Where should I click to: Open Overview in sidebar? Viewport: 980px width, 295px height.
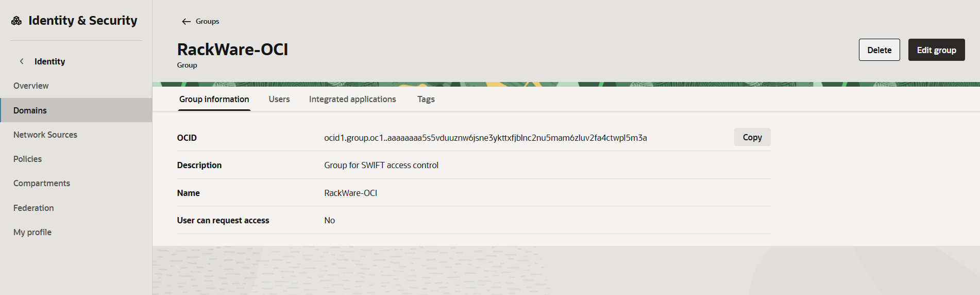(31, 86)
